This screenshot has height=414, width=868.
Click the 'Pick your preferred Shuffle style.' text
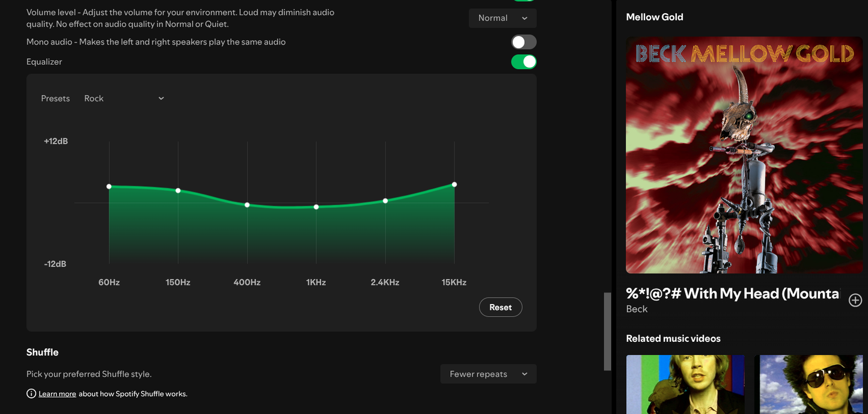[89, 374]
